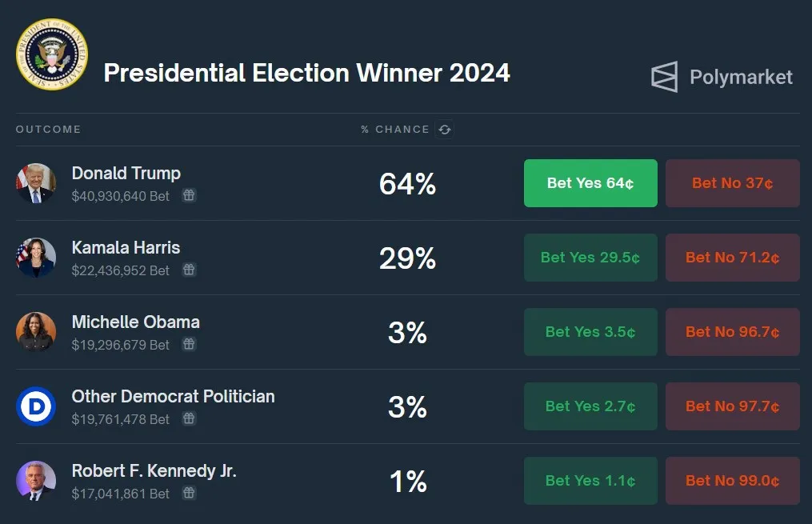This screenshot has height=524, width=812.
Task: Open the Robert F. Kennedy Jr. outcome link
Action: coord(154,470)
